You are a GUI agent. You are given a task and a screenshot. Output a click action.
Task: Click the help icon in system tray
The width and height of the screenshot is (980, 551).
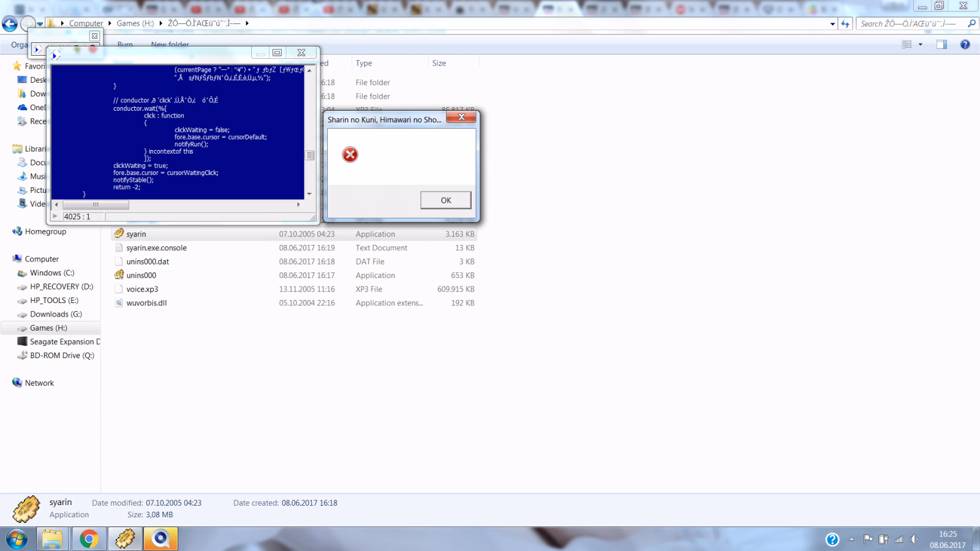(832, 539)
